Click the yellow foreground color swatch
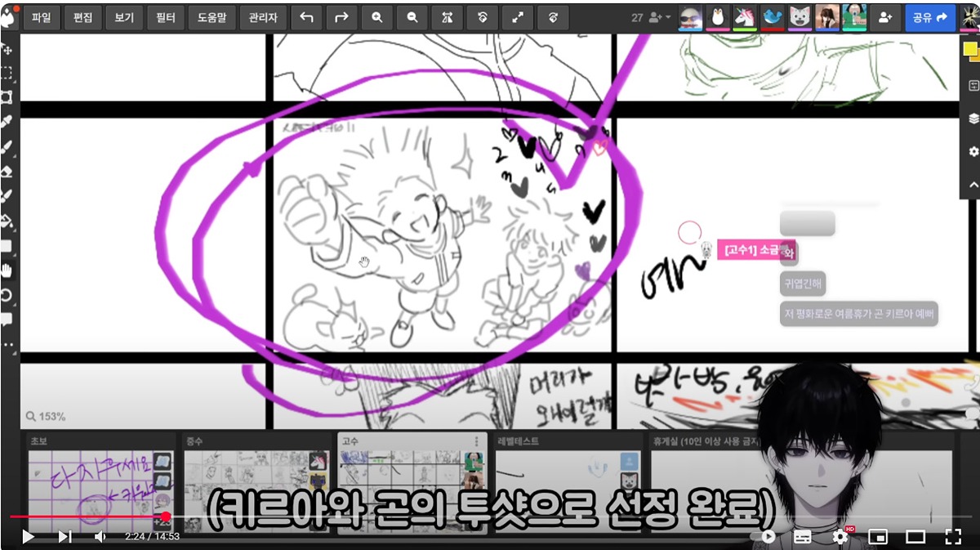 pyautogui.click(x=969, y=49)
